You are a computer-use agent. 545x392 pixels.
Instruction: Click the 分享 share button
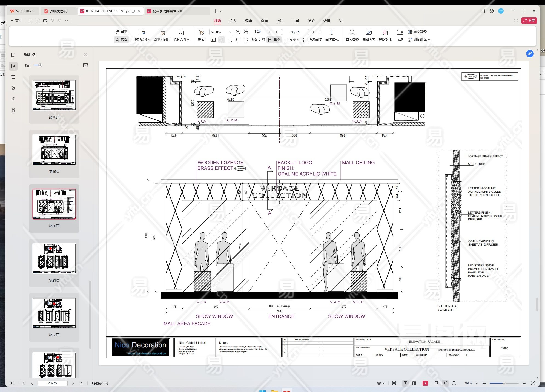pos(529,21)
